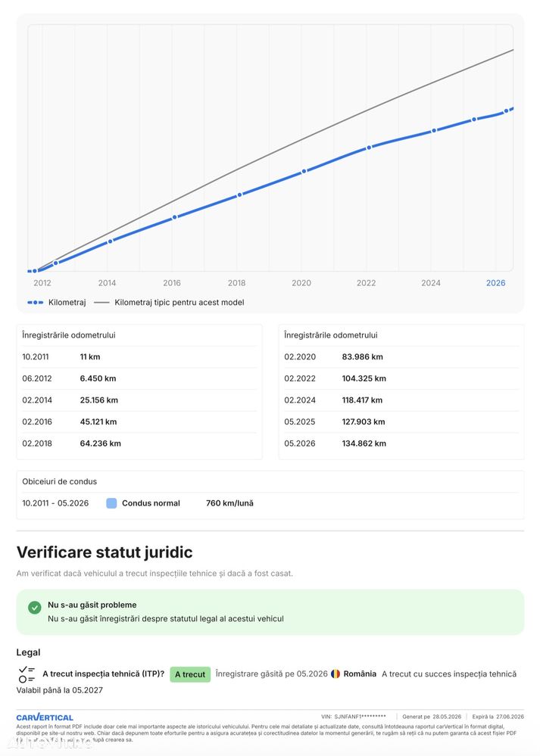Click the 760 km/lună driving habit value
Image resolution: width=540 pixels, height=756 pixels.
tap(229, 503)
